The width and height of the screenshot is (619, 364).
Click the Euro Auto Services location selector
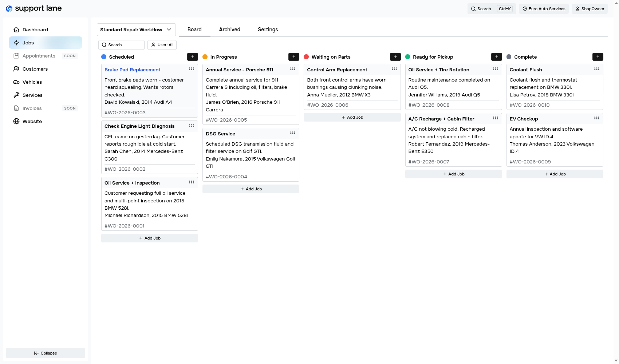tap(544, 8)
